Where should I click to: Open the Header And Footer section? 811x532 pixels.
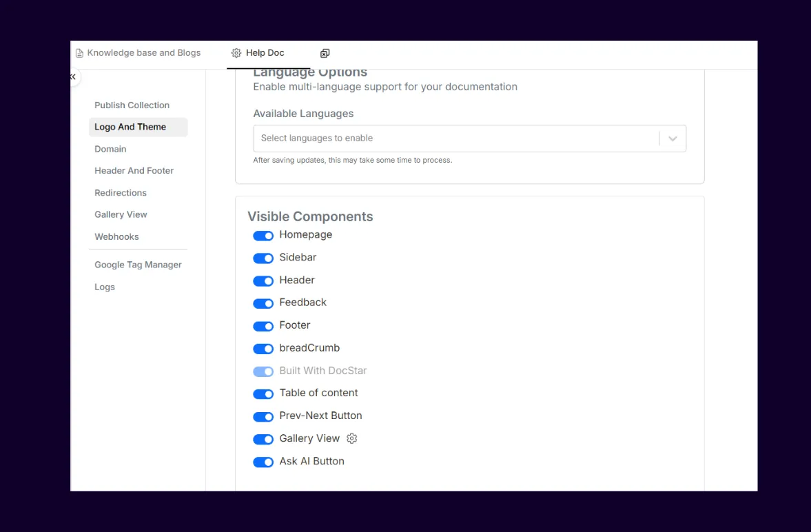click(134, 171)
